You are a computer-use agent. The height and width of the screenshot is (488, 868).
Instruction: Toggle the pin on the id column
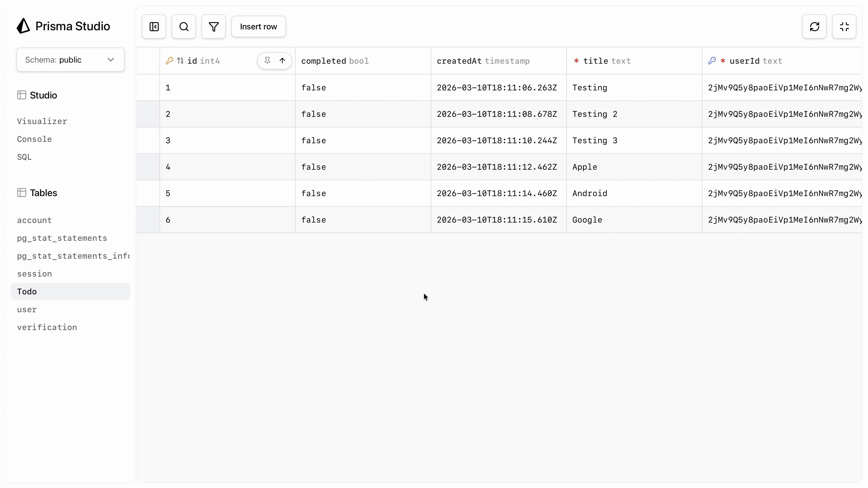pyautogui.click(x=267, y=61)
